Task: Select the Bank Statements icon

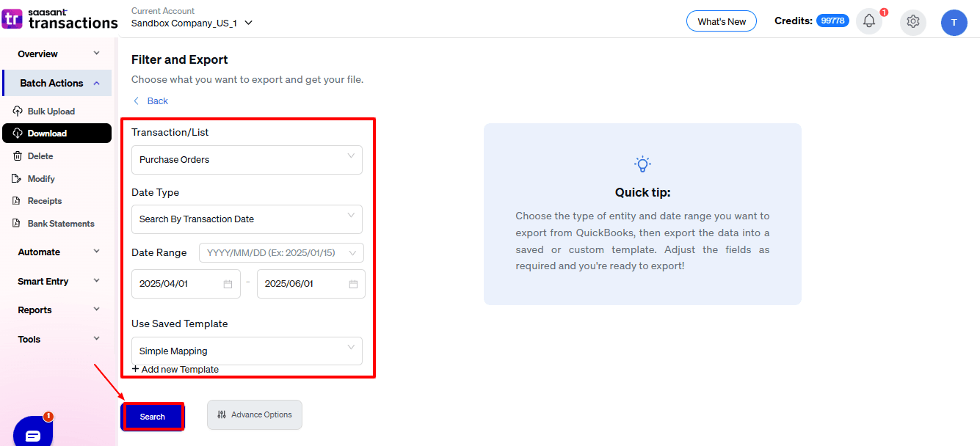Action: coord(17,223)
